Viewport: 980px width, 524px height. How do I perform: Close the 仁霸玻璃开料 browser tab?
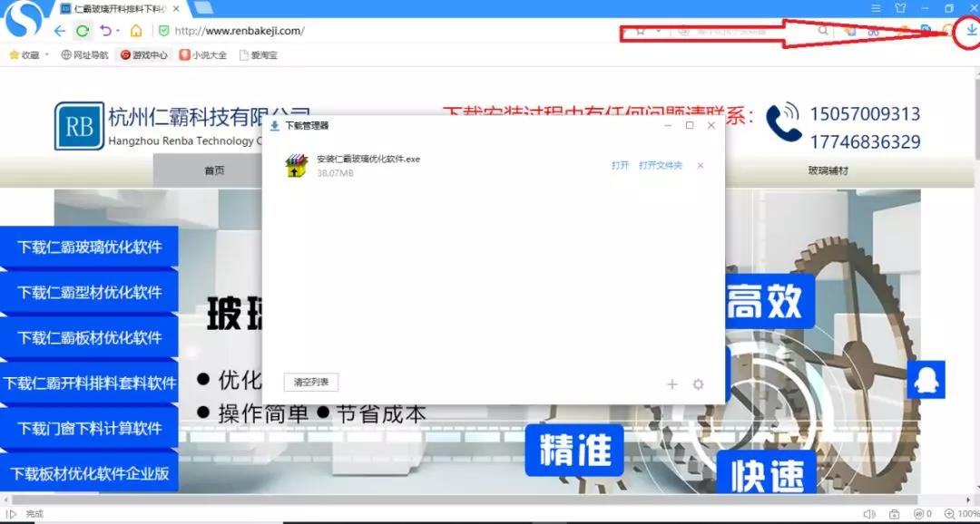pyautogui.click(x=176, y=9)
